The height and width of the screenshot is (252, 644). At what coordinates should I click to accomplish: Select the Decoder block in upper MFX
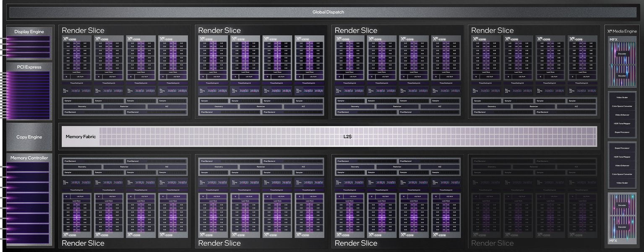coord(622,54)
